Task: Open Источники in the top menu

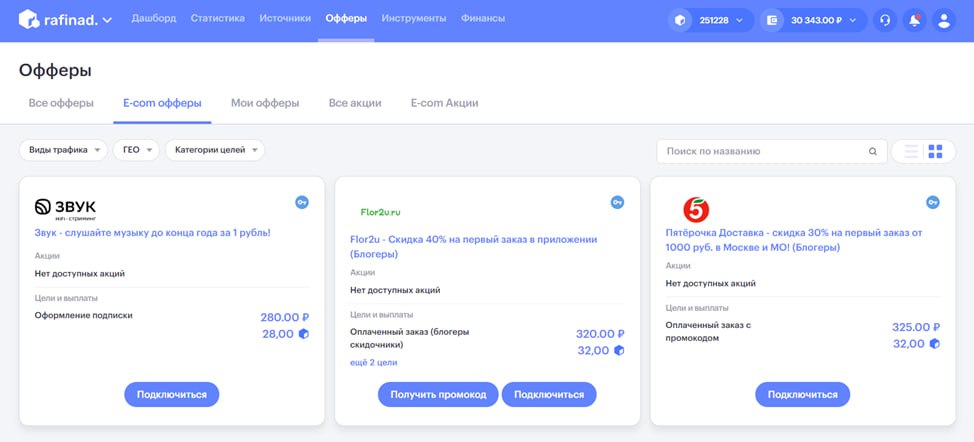Action: tap(285, 19)
